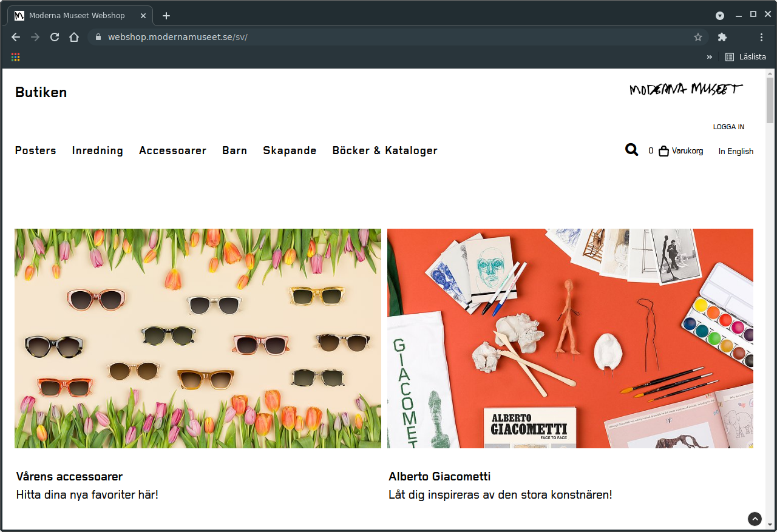
Task: Click the browser forward arrow
Action: click(x=35, y=37)
